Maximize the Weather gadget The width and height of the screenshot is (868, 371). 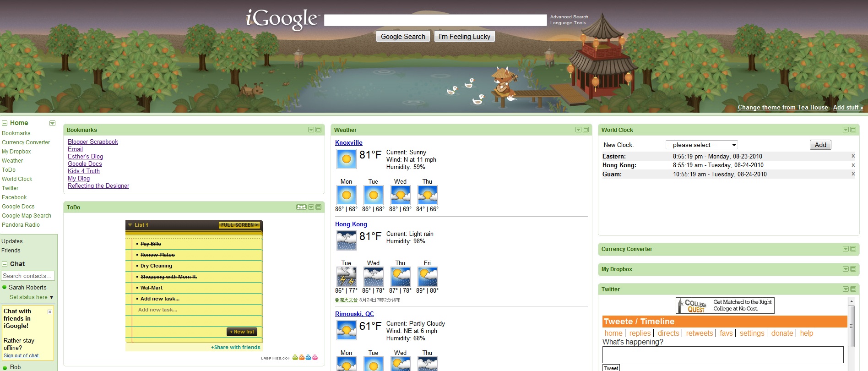tap(586, 130)
